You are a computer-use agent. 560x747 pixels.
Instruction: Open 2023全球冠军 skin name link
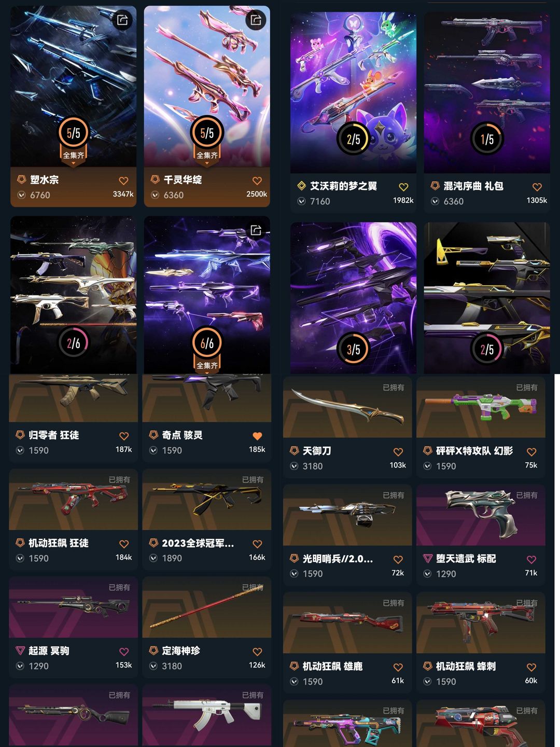coord(198,543)
